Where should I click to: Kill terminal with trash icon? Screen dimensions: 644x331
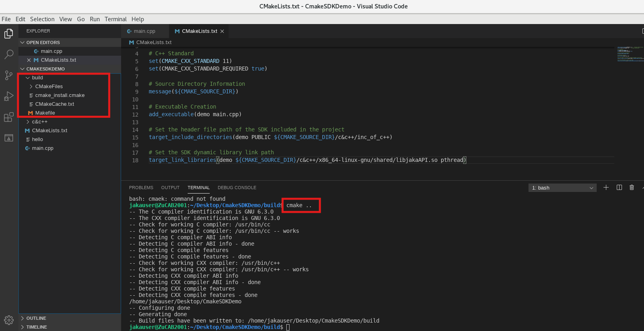tap(632, 188)
